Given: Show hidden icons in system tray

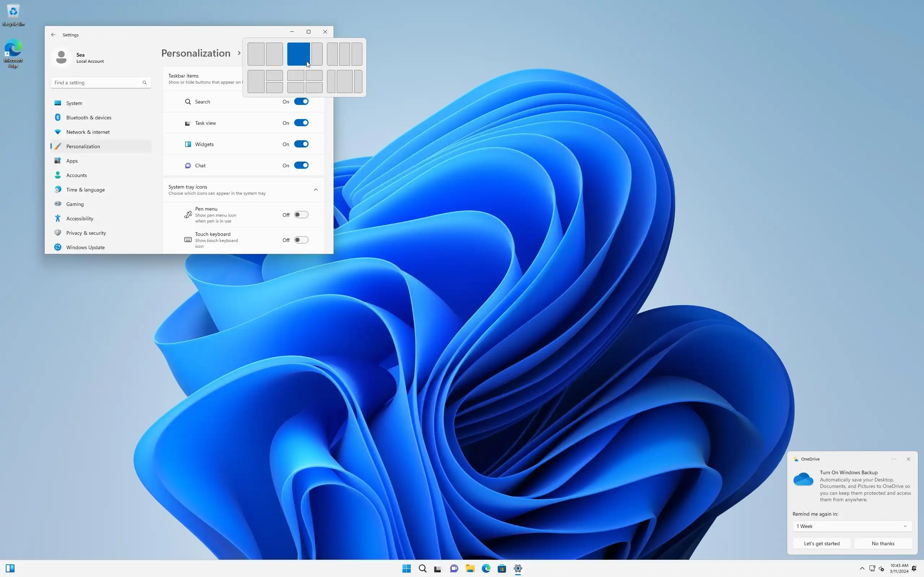Looking at the screenshot, I should 862,568.
